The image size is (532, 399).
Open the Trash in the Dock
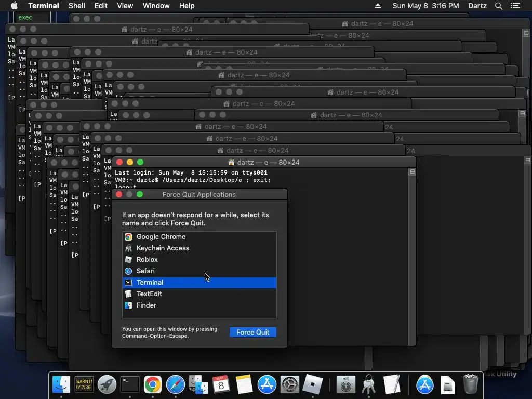click(x=471, y=384)
